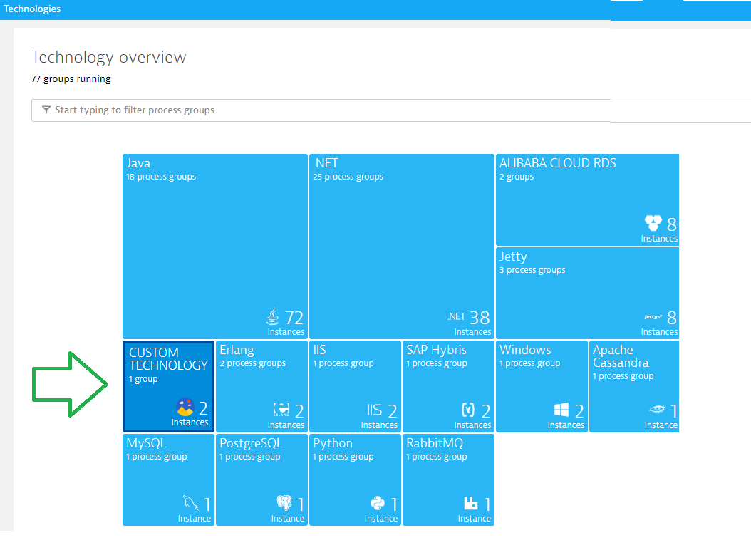Click the Jetty logo icon
This screenshot has height=560, width=751.
(653, 317)
